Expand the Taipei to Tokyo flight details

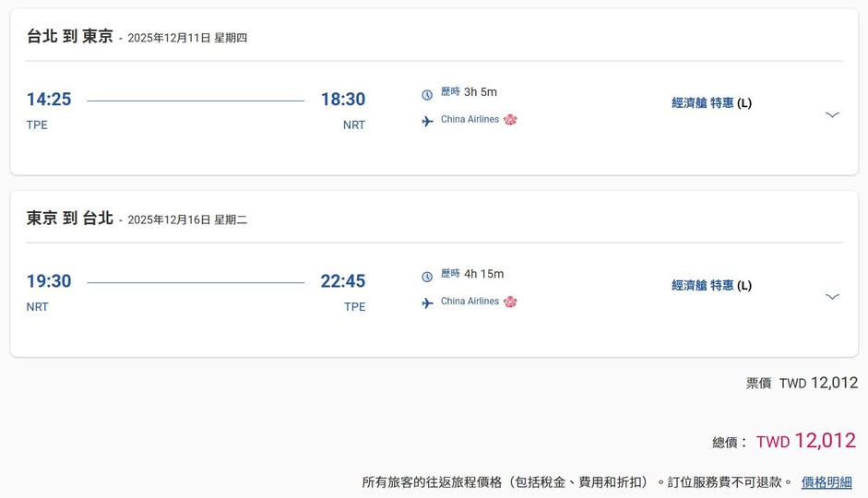[832, 114]
